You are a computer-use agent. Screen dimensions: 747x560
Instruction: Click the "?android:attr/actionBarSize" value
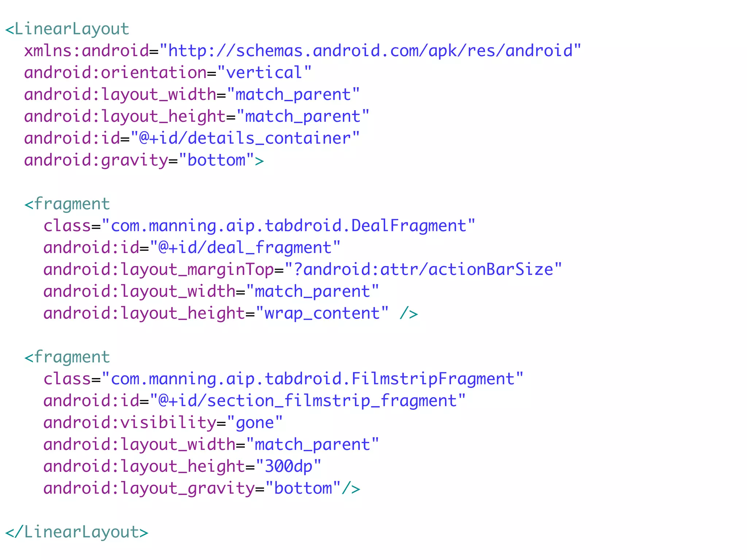click(423, 269)
